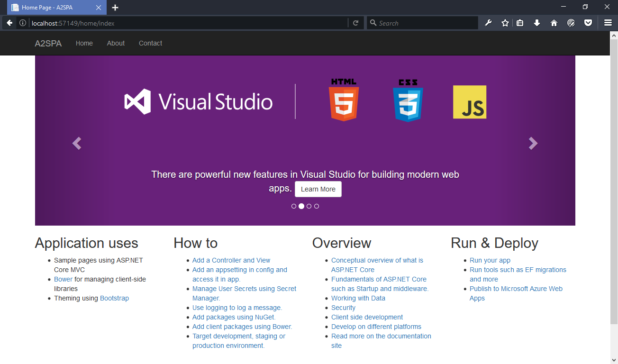618x364 pixels.
Task: Save to Pocket icon in toolbar
Action: tap(588, 23)
